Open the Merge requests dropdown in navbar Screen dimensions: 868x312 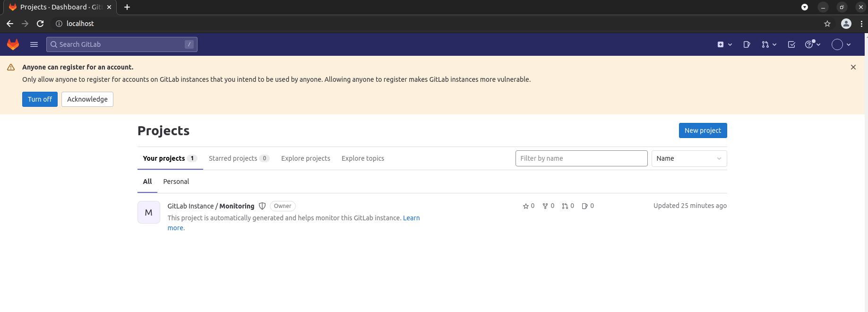[769, 44]
